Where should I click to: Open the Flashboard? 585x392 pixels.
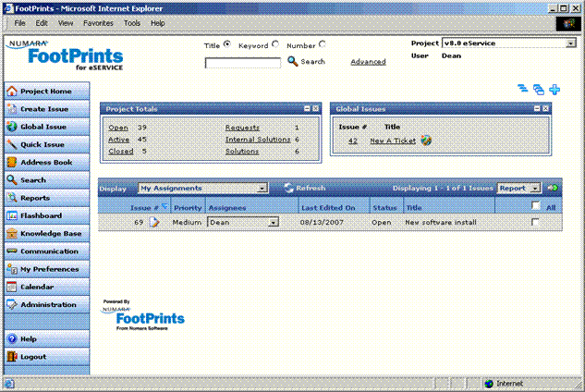click(x=46, y=215)
